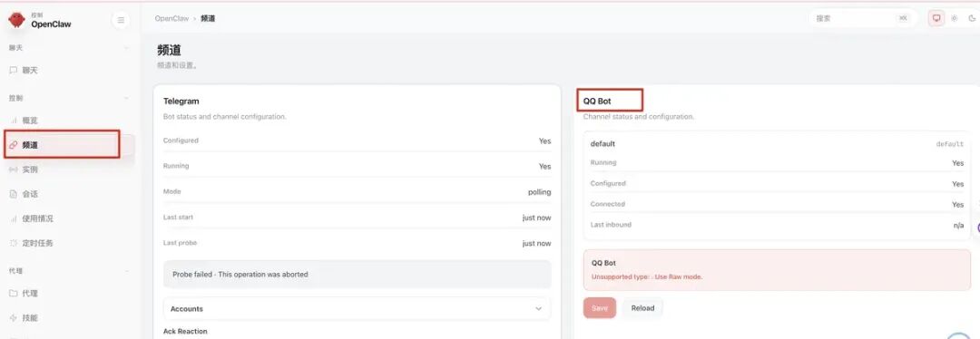Screen dimensions: 980x339
Task: Click the QQ Bot Running row's Yes
Action: click(x=957, y=163)
